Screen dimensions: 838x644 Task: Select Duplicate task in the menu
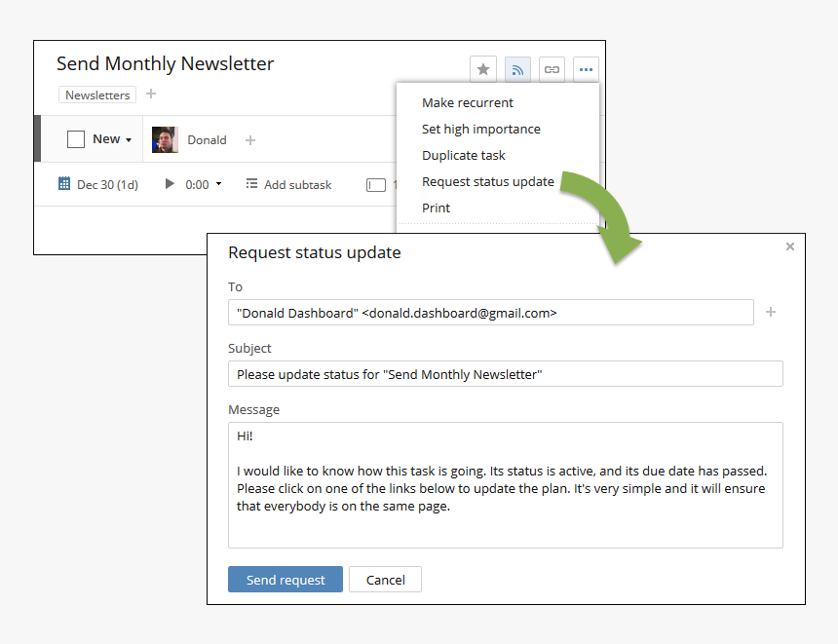click(x=464, y=155)
